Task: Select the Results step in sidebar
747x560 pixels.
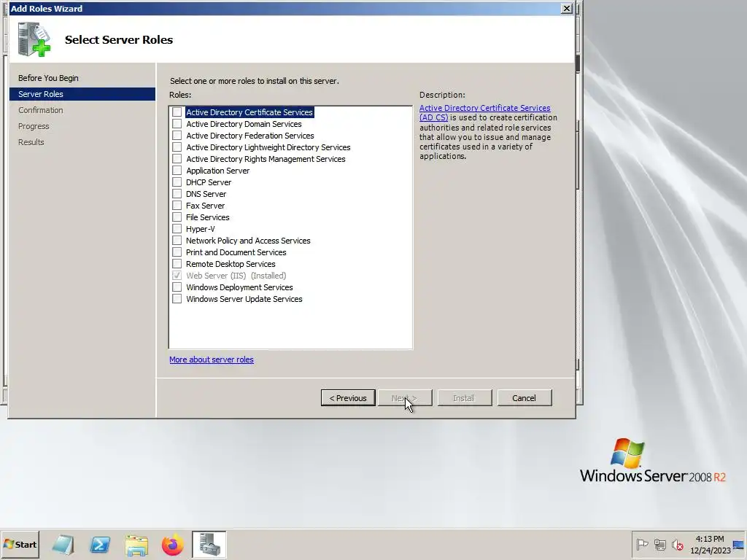Action: tap(31, 142)
